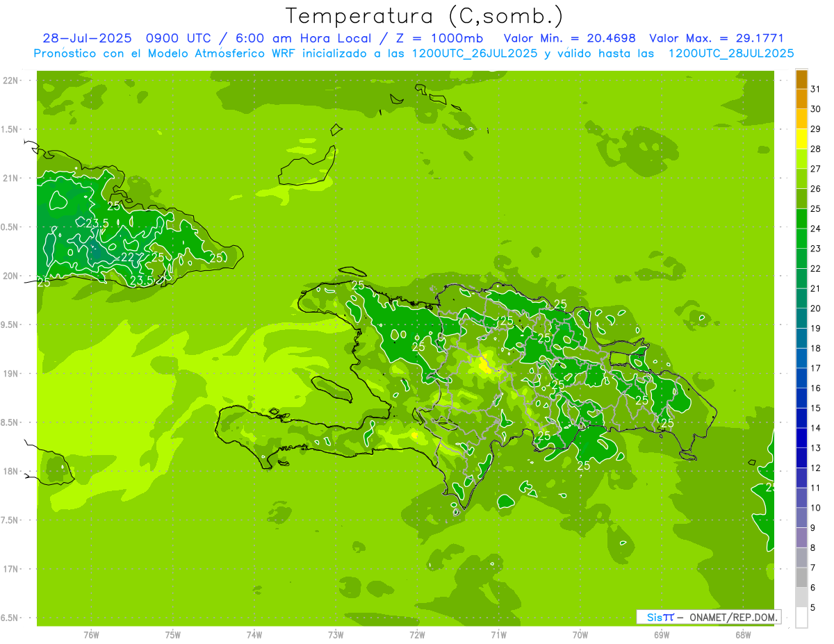Image resolution: width=834 pixels, height=644 pixels.
Task: Click the "73W" longitude axis label
Action: point(336,635)
